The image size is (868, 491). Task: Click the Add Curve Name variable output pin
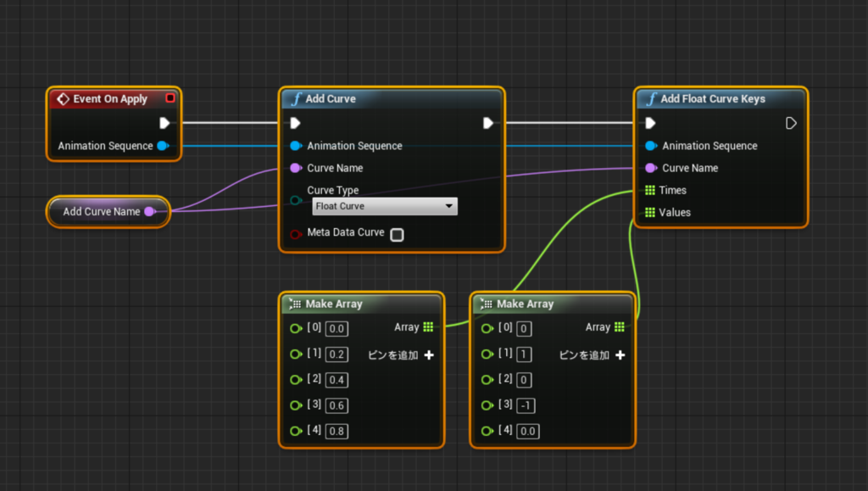(x=149, y=211)
